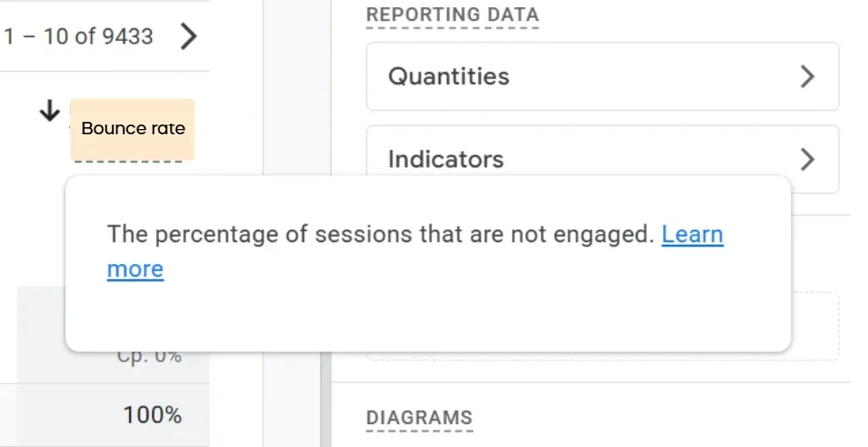Expand the Indicators section chevron
This screenshot has height=447, width=868.
click(808, 160)
